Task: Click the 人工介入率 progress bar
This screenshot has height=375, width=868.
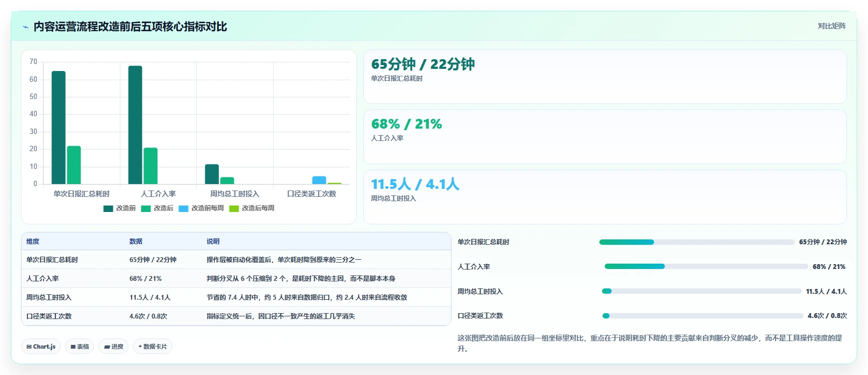Action: (706, 266)
